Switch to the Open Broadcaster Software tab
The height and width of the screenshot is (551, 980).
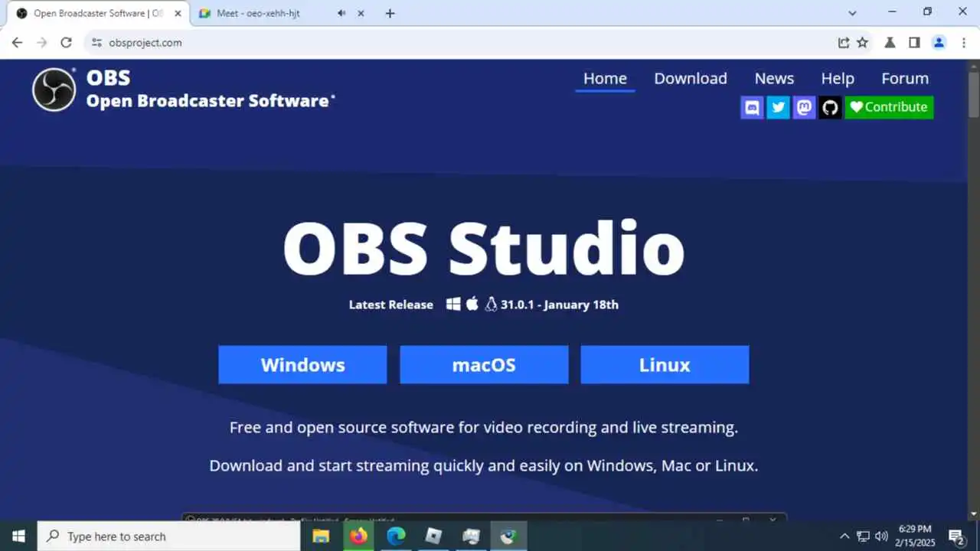98,13
